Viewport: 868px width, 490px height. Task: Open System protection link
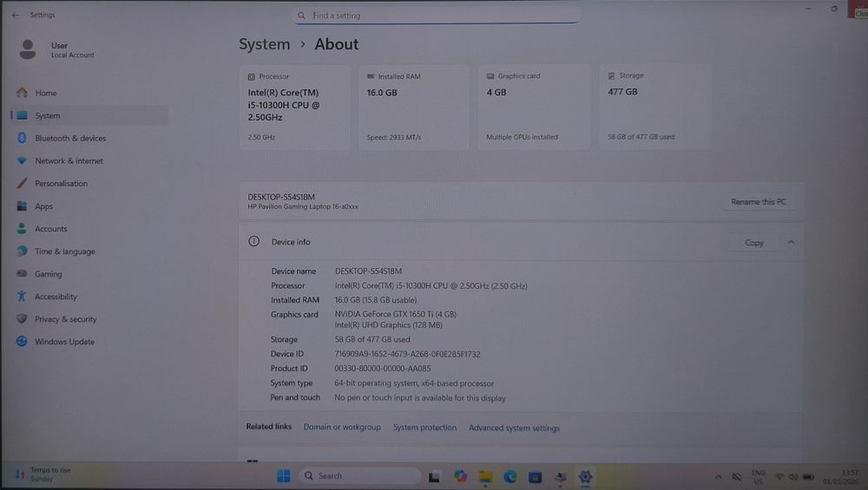pos(424,428)
